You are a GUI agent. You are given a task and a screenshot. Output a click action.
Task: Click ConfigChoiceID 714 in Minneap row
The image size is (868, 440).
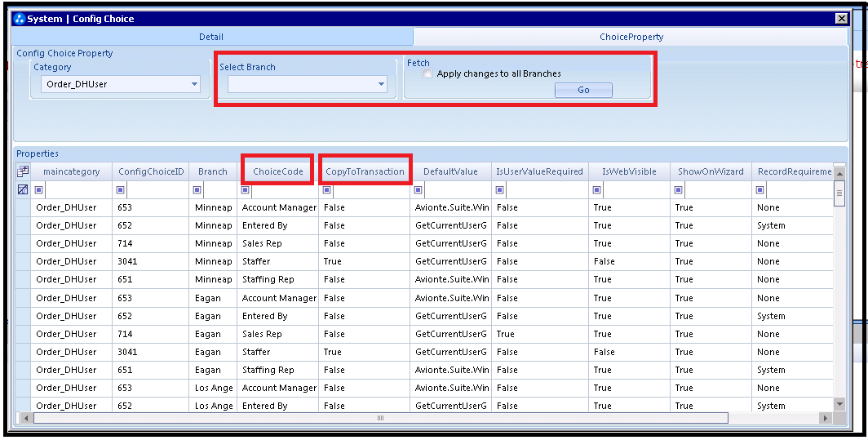(x=151, y=243)
